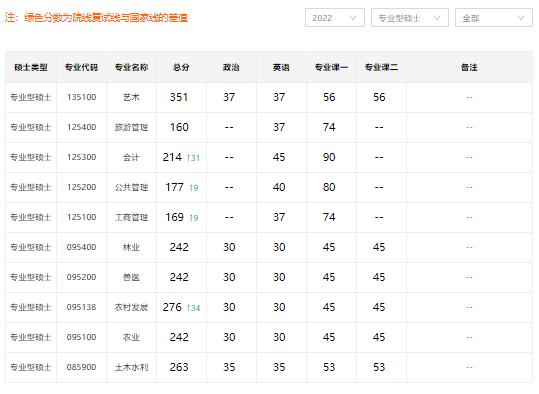Click total score 276
The height and width of the screenshot is (394, 539).
[x=172, y=307]
